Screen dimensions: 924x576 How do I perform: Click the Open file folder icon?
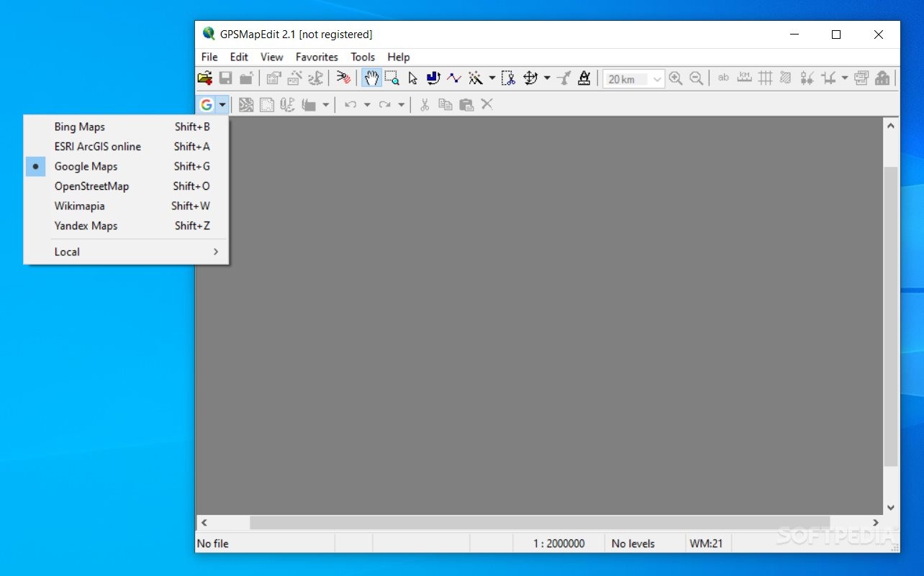[x=205, y=78]
